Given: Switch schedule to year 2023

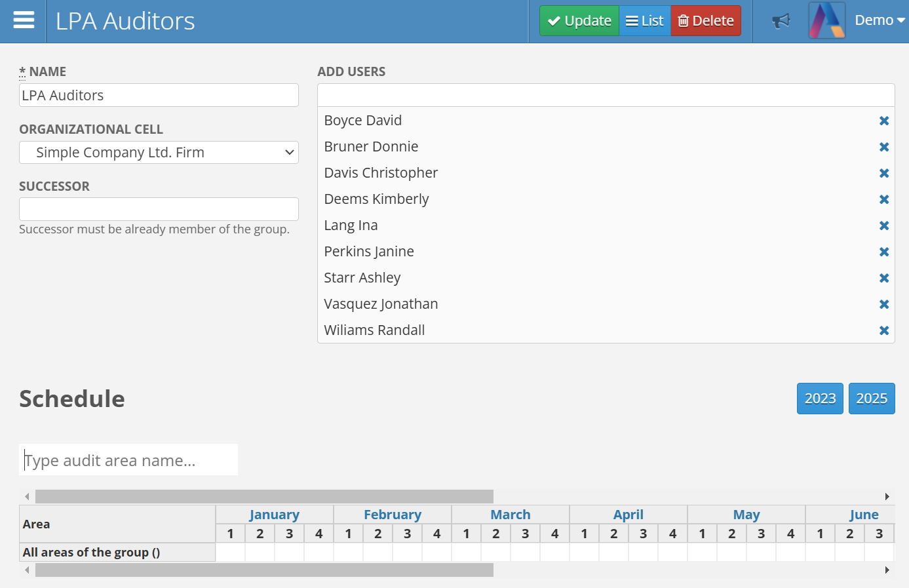Looking at the screenshot, I should [820, 399].
